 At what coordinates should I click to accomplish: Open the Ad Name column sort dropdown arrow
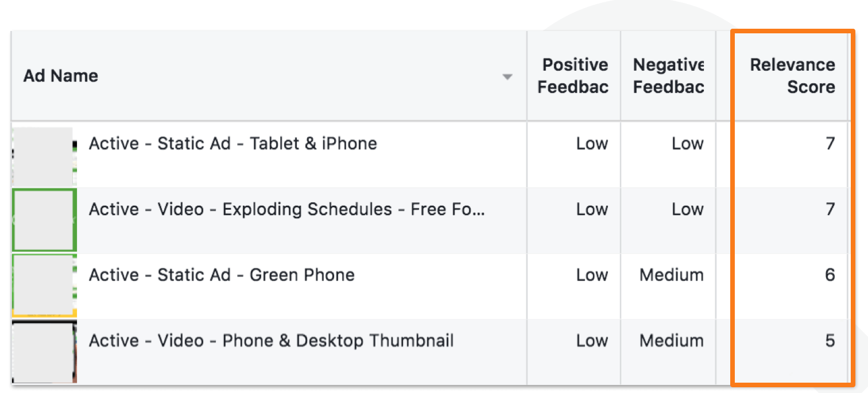point(507,77)
